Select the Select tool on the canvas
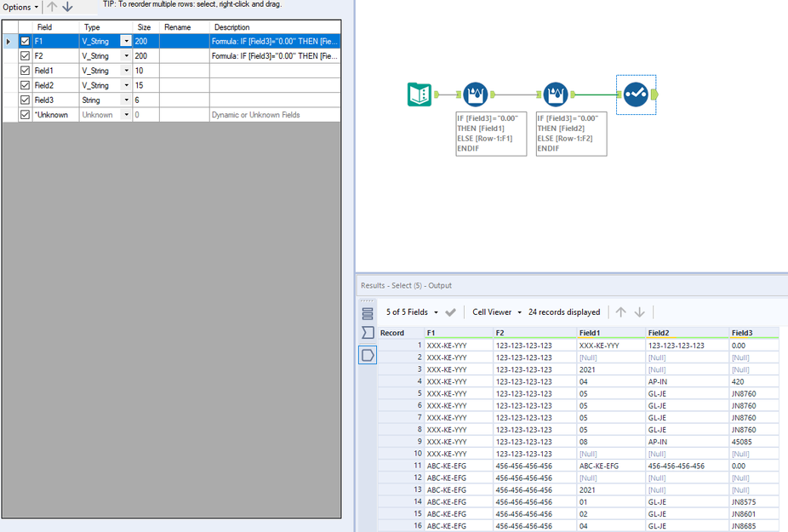 [636, 94]
